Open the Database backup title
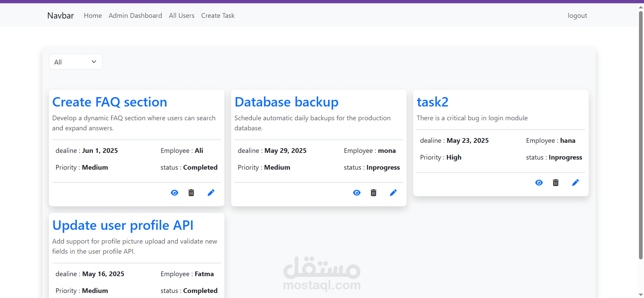644x298 pixels. (x=286, y=102)
